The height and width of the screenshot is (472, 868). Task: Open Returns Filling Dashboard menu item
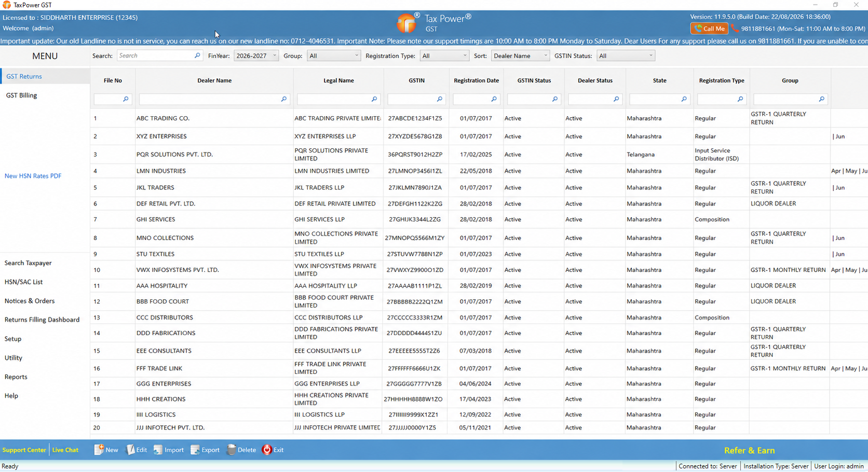point(42,320)
